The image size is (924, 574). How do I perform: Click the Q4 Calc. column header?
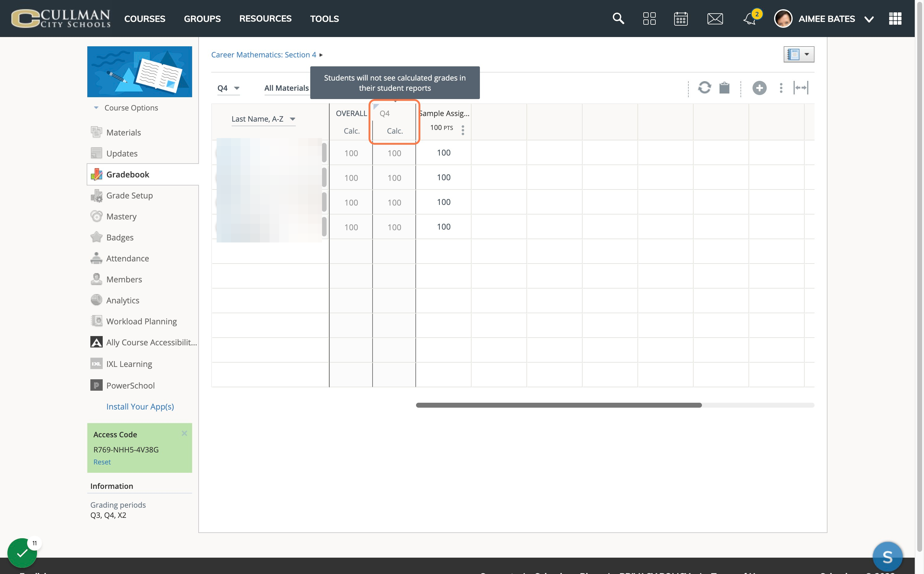click(x=394, y=122)
